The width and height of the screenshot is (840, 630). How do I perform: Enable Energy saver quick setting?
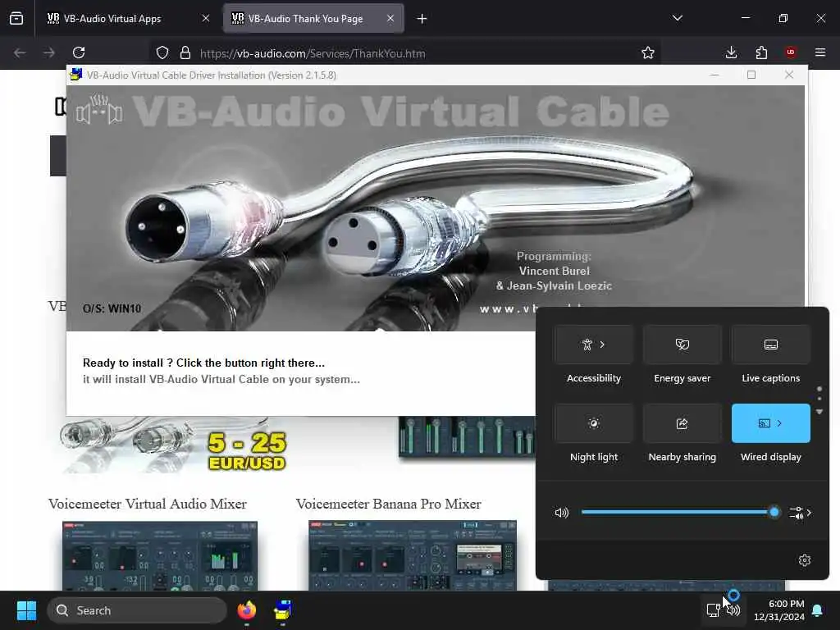click(682, 345)
